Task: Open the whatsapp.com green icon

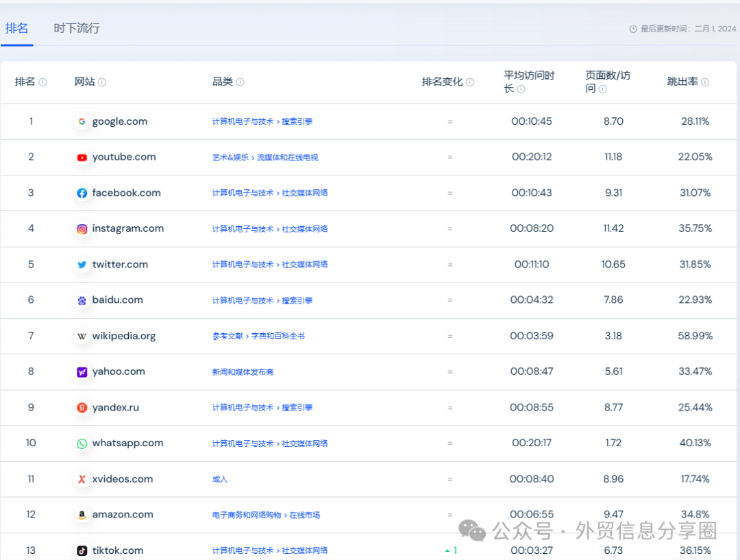Action: point(82,443)
